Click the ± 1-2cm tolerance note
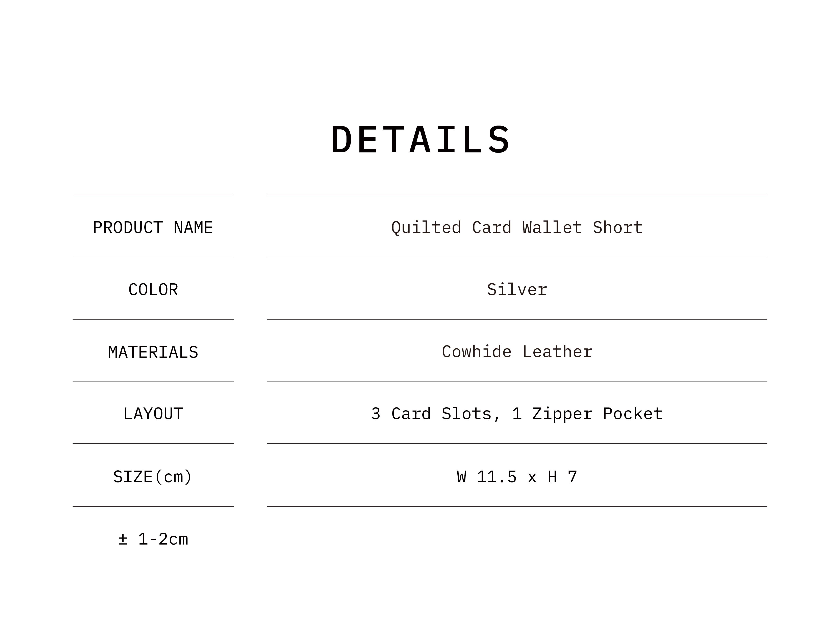 tap(153, 539)
